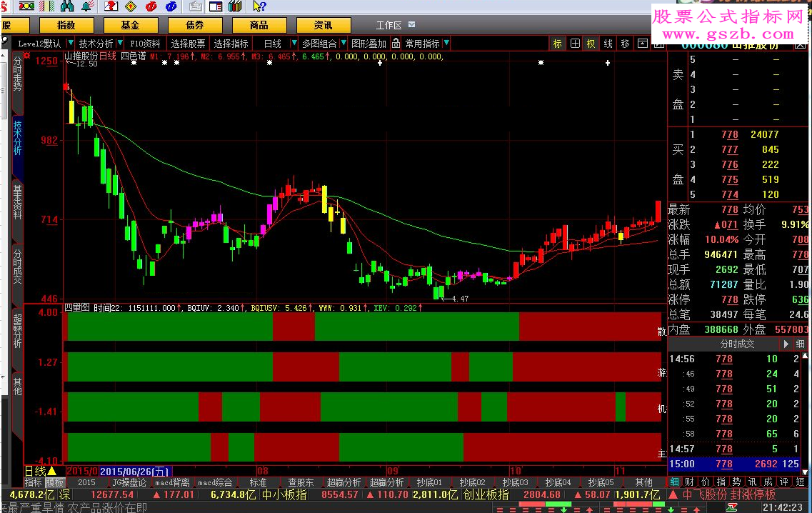Select the JG操盘论 template tab
The height and width of the screenshot is (513, 812).
(x=129, y=482)
